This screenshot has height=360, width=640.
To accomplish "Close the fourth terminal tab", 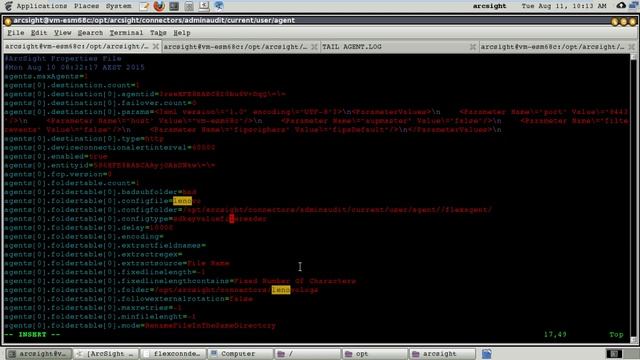I will click(x=631, y=47).
